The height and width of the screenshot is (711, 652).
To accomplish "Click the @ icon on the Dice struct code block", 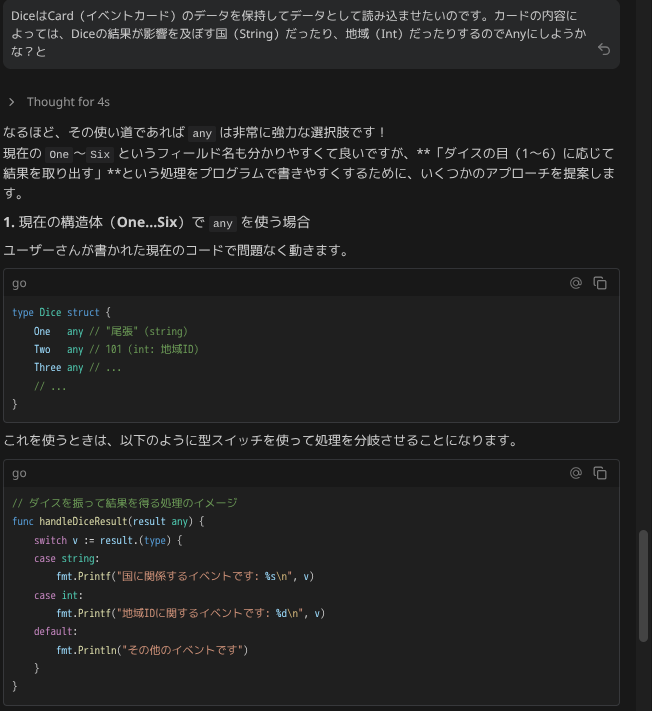I will click(x=576, y=283).
